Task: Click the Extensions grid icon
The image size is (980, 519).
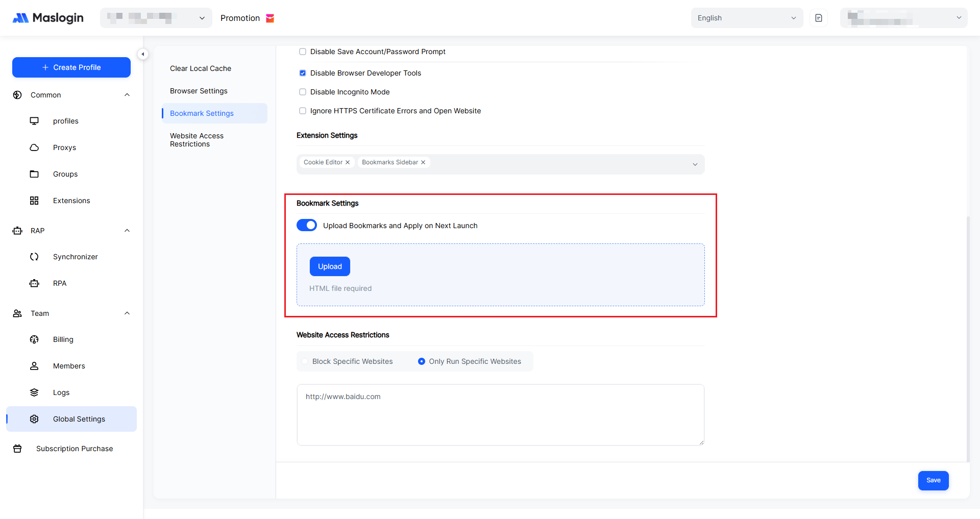Action: tap(34, 201)
